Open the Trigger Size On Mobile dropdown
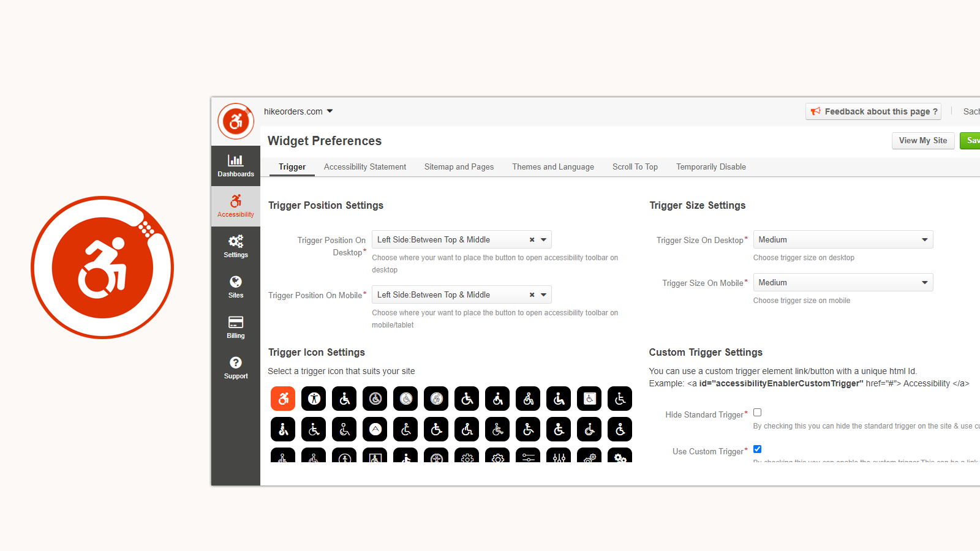Image resolution: width=980 pixels, height=551 pixels. [x=842, y=283]
